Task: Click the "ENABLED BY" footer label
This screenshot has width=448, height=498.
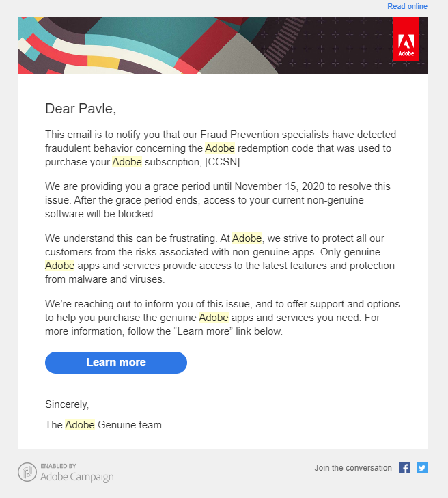Action: tap(59, 466)
